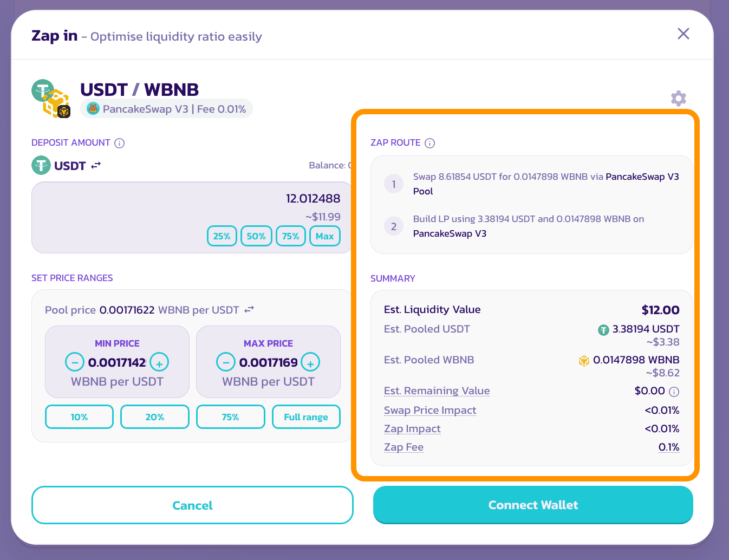Viewport: 729px width, 560px height.
Task: Increase the max price with plus
Action: 310,362
